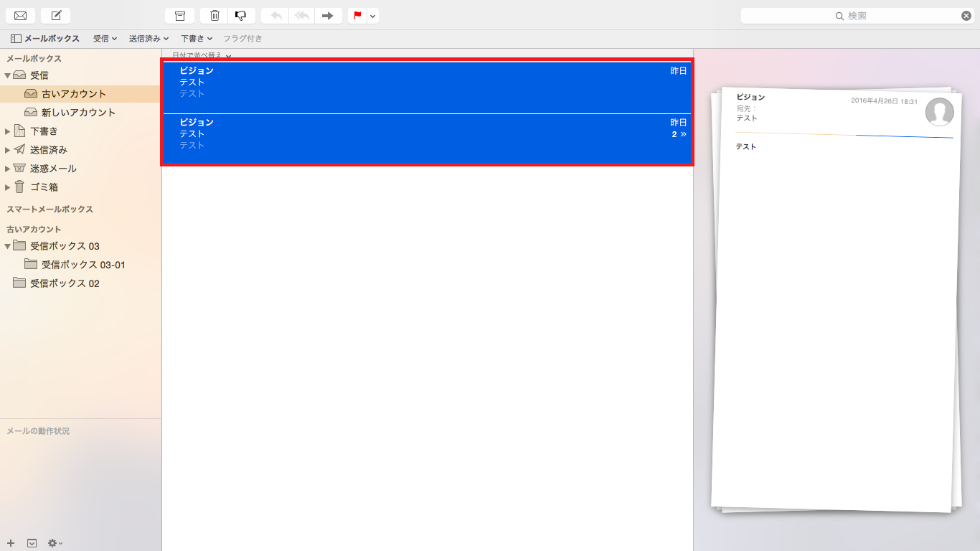Open the 送信済み favorites bar dropdown

(149, 39)
